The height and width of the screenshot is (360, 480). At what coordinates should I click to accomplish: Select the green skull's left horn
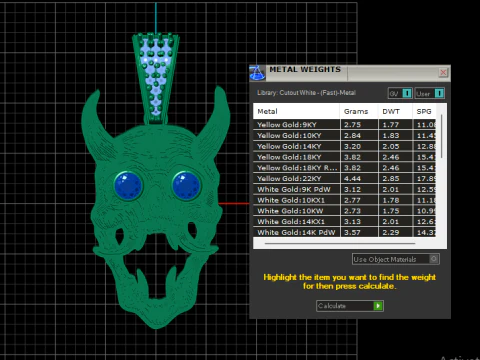(x=96, y=123)
